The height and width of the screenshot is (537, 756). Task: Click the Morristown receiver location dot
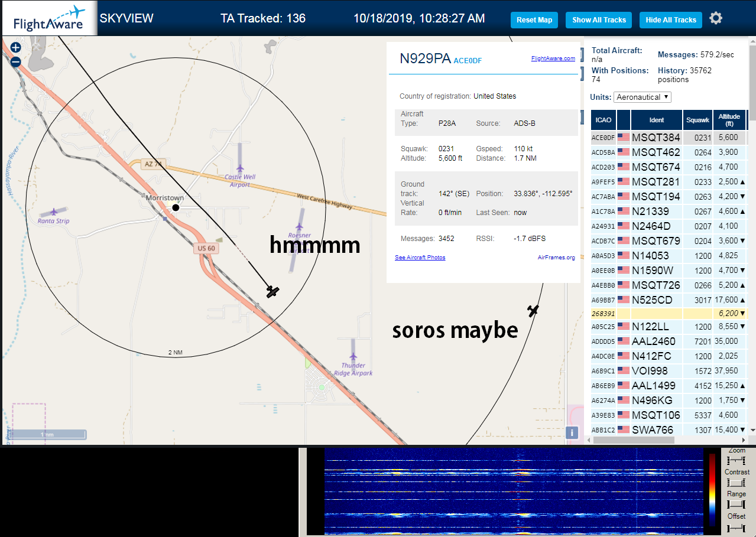[x=176, y=207]
